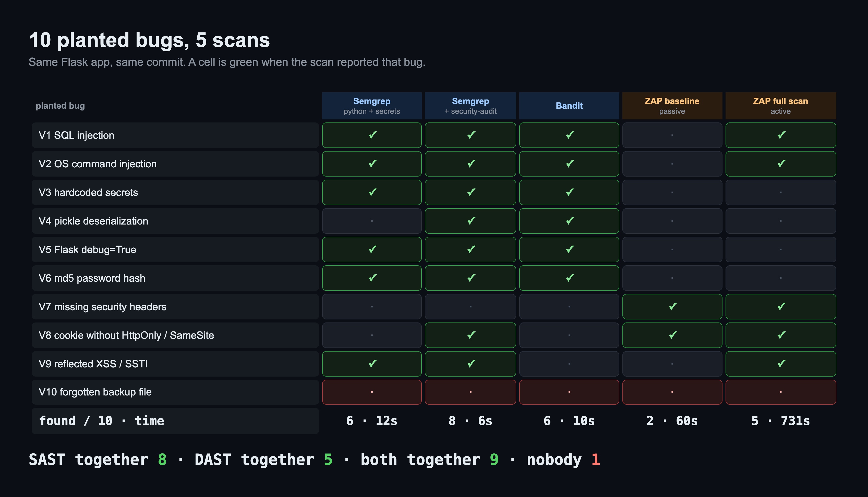Image resolution: width=868 pixels, height=497 pixels.
Task: Click the '6 · 12s' total for Semgrep python + secrets
Action: click(x=372, y=421)
